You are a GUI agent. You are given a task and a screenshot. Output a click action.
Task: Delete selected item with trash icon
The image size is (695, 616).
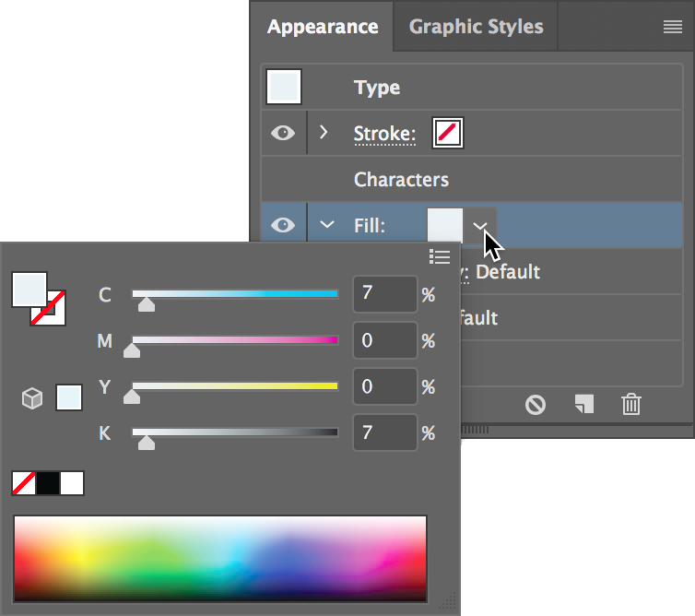point(631,404)
